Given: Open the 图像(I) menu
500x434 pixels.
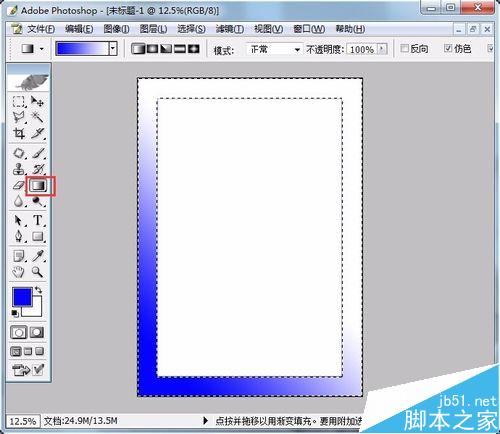Looking at the screenshot, I should [x=116, y=29].
